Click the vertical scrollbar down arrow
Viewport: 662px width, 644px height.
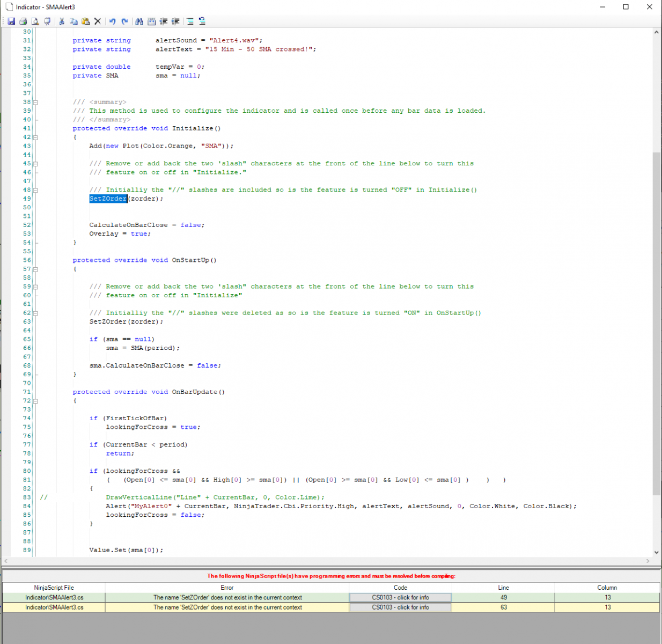click(657, 552)
